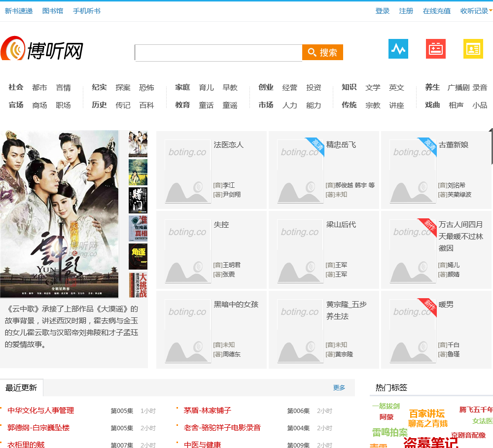The height and width of the screenshot is (448, 493).
Task: Open the 失控 book title
Action: click(x=221, y=224)
